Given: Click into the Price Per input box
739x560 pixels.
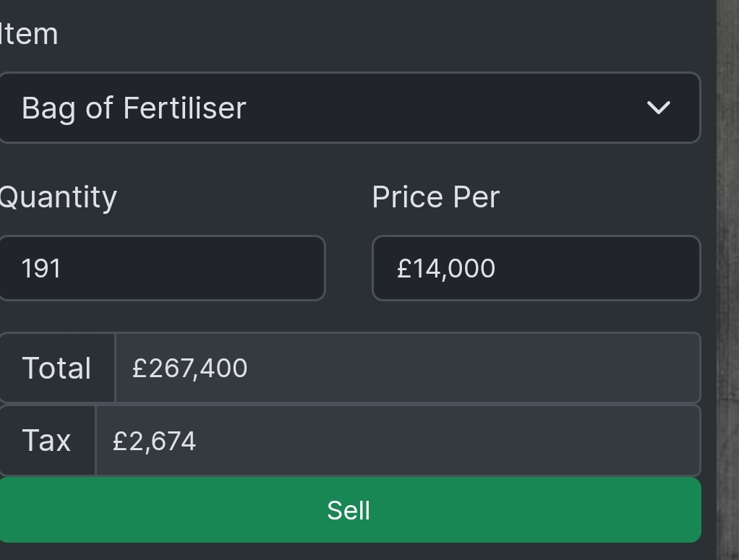Looking at the screenshot, I should pos(535,268).
